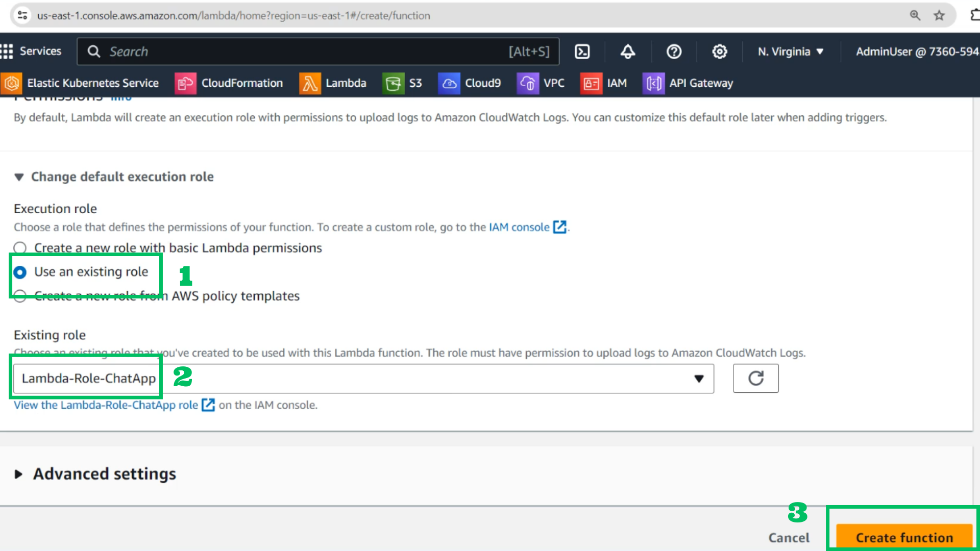Image resolution: width=980 pixels, height=551 pixels.
Task: Open the CloudShell terminal icon
Action: pos(582,52)
